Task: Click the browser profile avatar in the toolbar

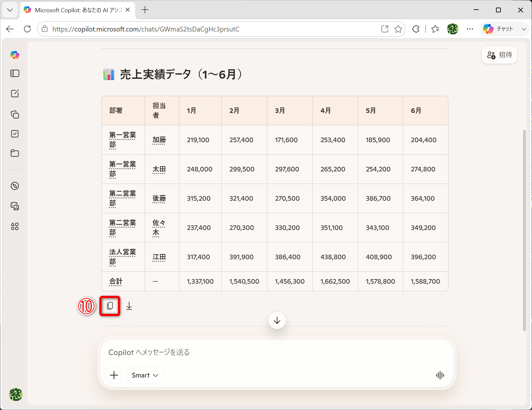Action: [453, 29]
